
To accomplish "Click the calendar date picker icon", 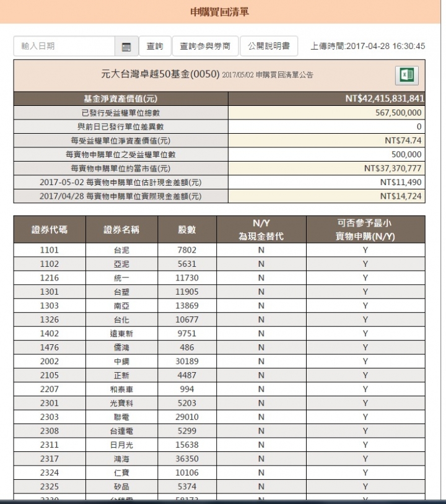I will pos(126,46).
